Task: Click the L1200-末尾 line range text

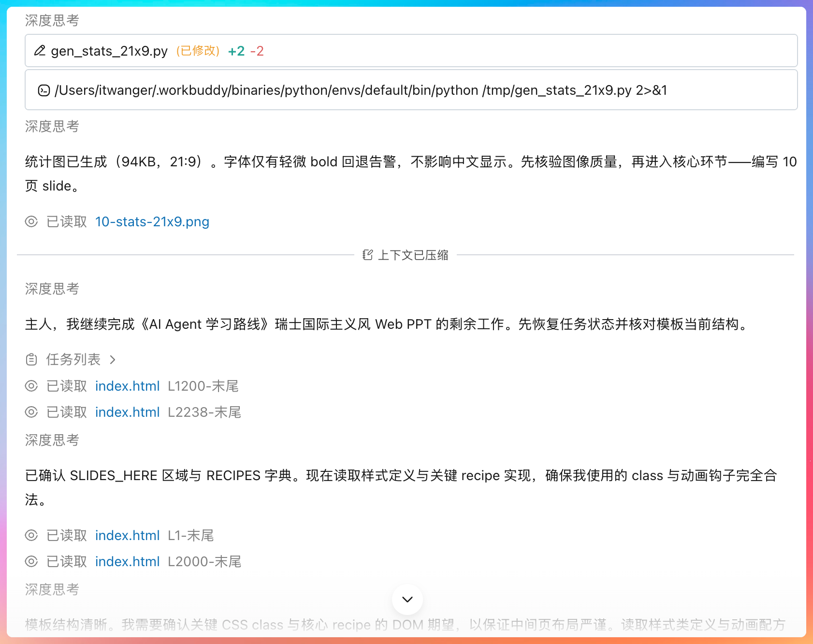Action: [203, 386]
